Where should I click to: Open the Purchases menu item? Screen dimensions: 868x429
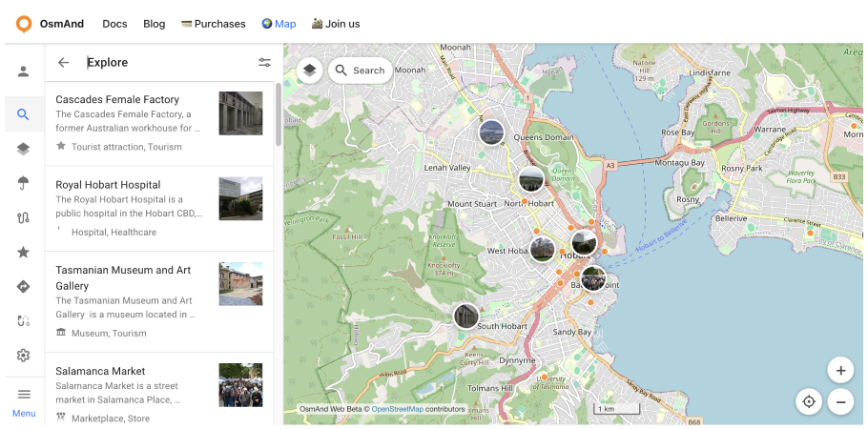tap(214, 24)
